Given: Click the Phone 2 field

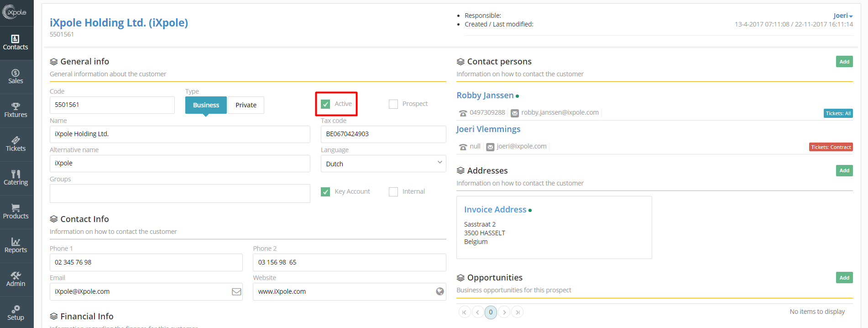Looking at the screenshot, I should 350,262.
